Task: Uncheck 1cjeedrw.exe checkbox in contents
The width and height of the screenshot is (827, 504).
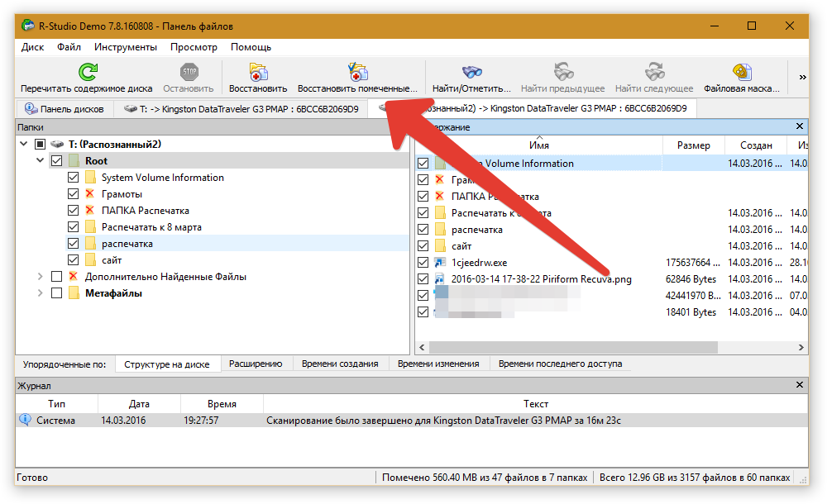Action: [x=423, y=262]
